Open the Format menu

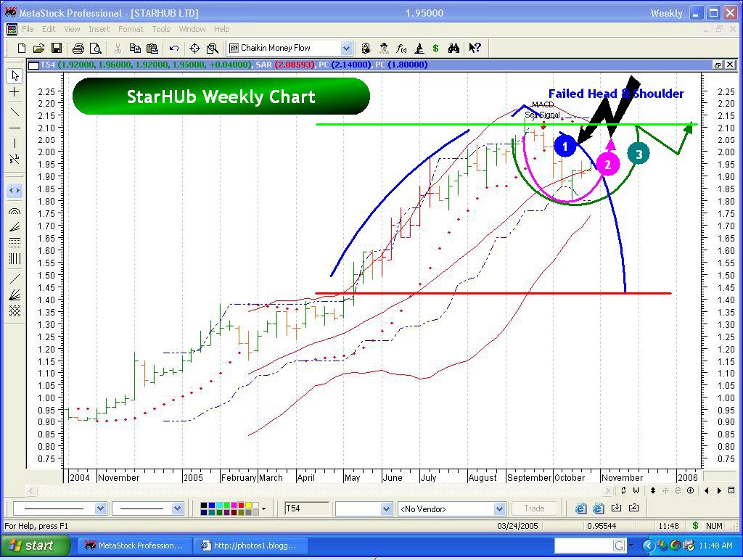pos(131,29)
